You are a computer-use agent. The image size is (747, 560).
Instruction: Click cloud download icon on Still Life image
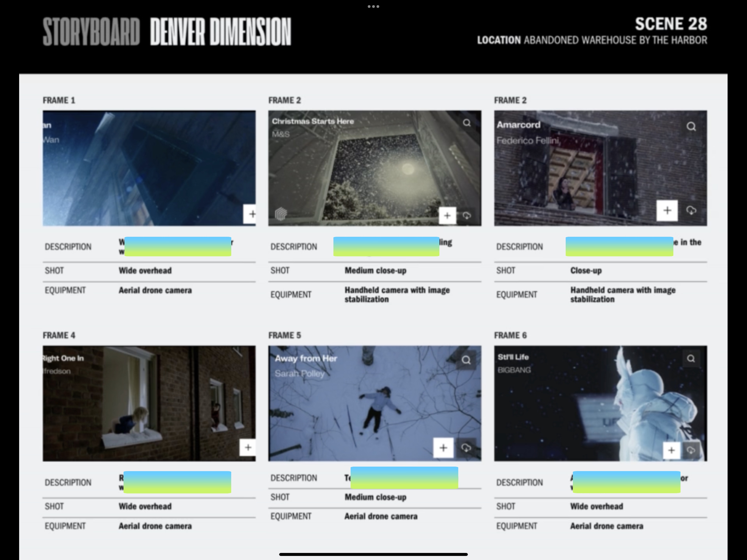[x=691, y=450]
